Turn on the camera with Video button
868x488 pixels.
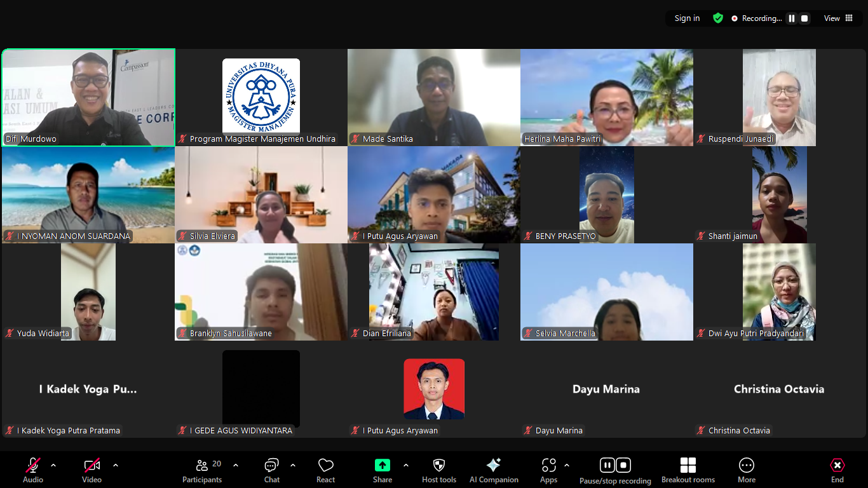coord(92,465)
